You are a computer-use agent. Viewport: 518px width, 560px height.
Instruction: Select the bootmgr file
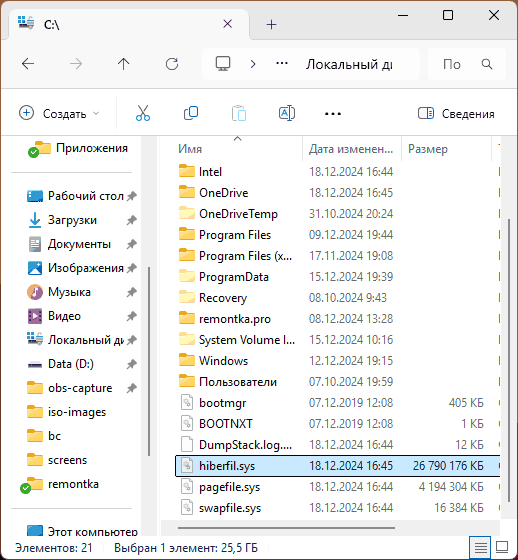pos(213,403)
